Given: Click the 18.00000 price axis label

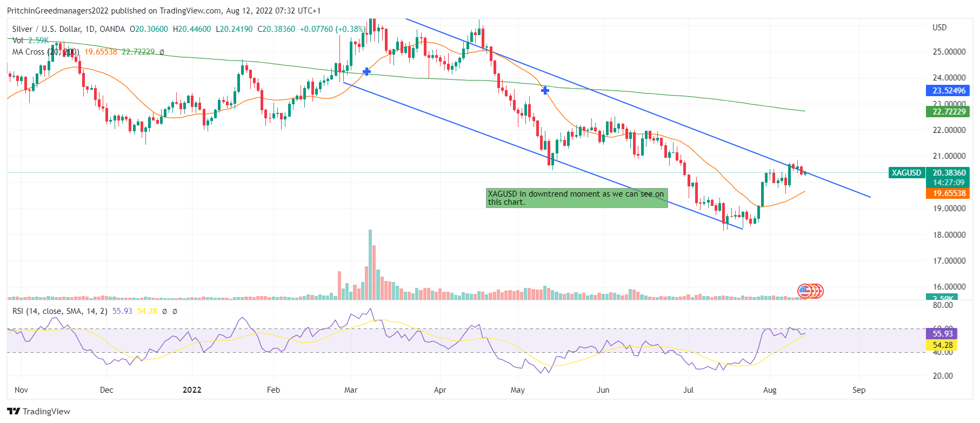Looking at the screenshot, I should pos(949,235).
